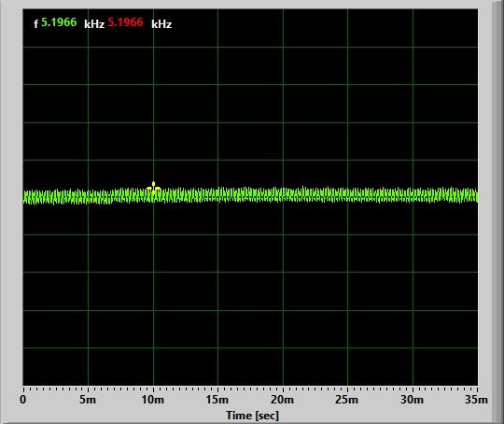Click the 0 tick on time axis
504x424 pixels.
point(22,399)
